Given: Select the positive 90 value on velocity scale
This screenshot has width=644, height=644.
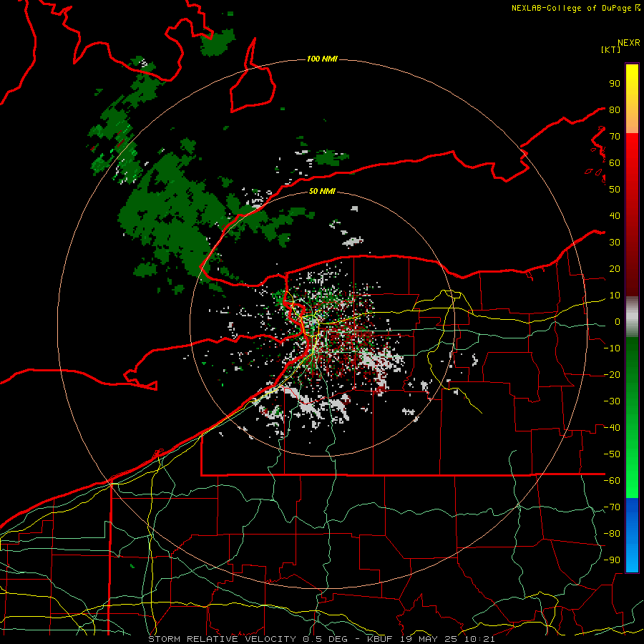Looking at the screenshot, I should coord(615,84).
